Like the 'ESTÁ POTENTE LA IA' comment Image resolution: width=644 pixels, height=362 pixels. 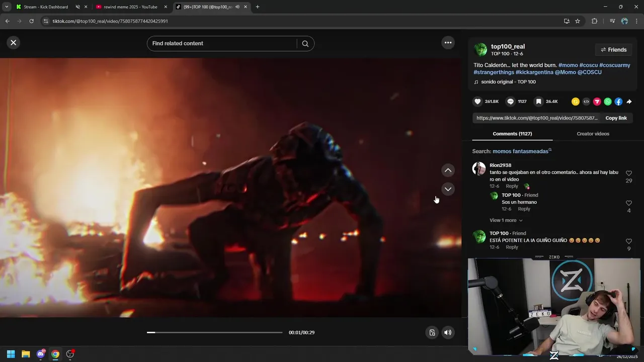click(629, 241)
